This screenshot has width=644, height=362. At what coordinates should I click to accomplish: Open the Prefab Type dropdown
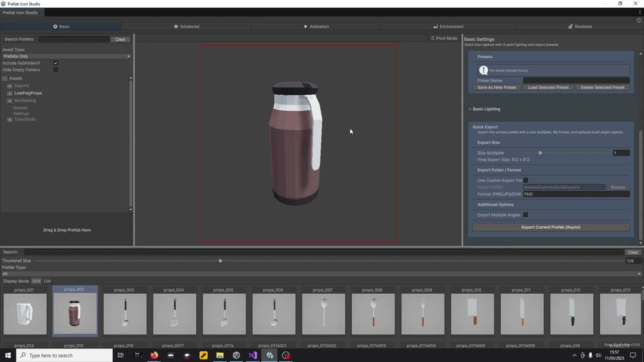coord(322,274)
